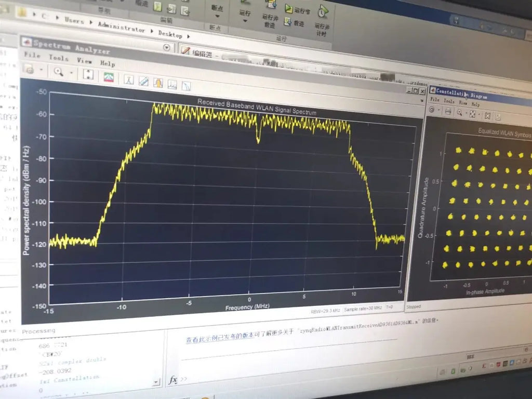This screenshot has height=399, width=532.
Task: Click the round dropdown button on Spectrum Analyzer title bar
Action: pos(166,47)
